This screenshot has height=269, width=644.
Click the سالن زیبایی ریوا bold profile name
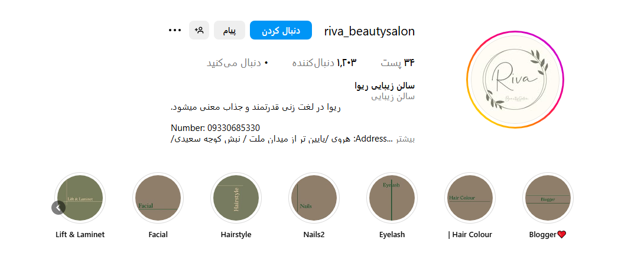tap(385, 86)
